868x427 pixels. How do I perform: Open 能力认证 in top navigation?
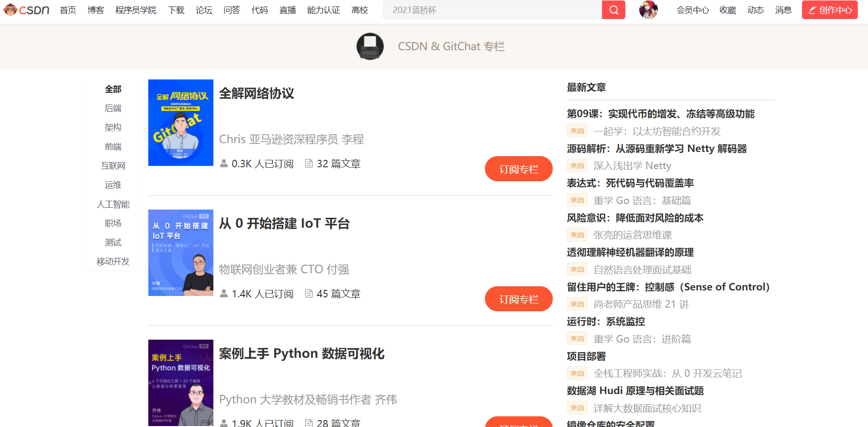[324, 10]
